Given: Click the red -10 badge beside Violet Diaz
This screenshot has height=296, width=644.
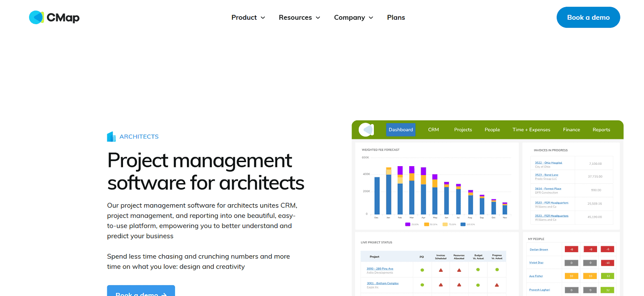Looking at the screenshot, I should tap(607, 263).
